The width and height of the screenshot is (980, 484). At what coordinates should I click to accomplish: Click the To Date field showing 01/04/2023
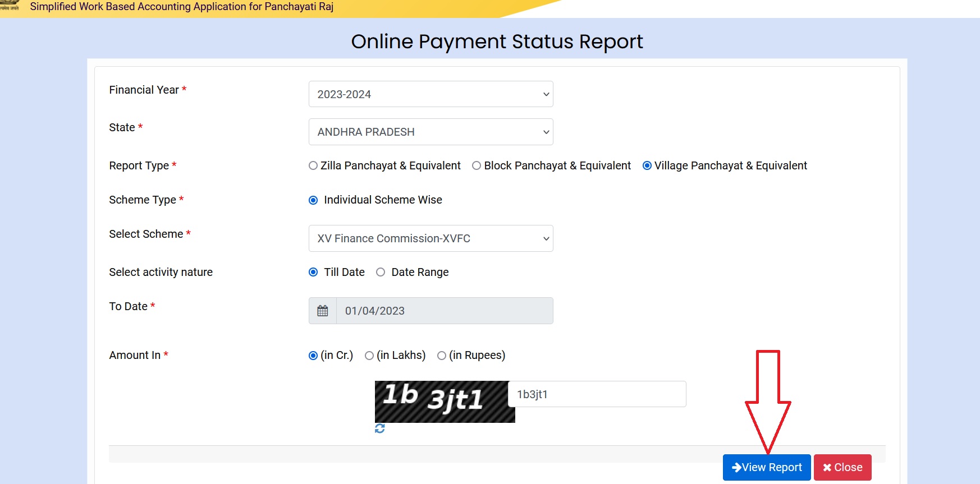coord(444,311)
